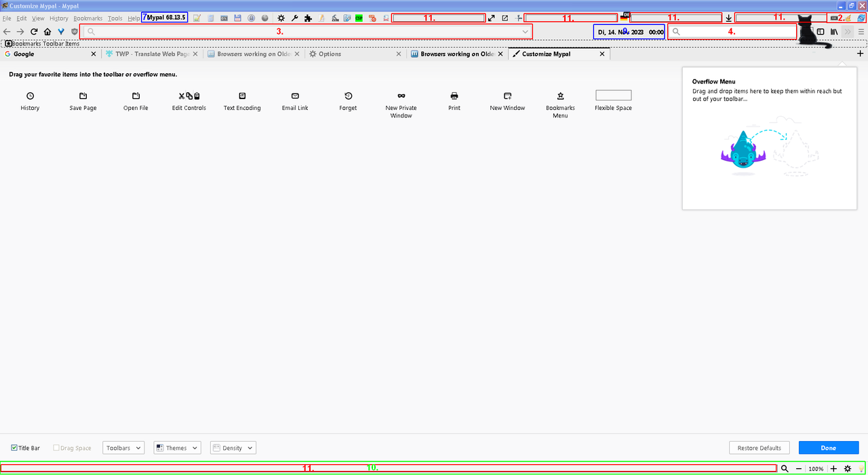Click the Back arrow in navigation bar
This screenshot has width=868, height=475.
[7, 31]
